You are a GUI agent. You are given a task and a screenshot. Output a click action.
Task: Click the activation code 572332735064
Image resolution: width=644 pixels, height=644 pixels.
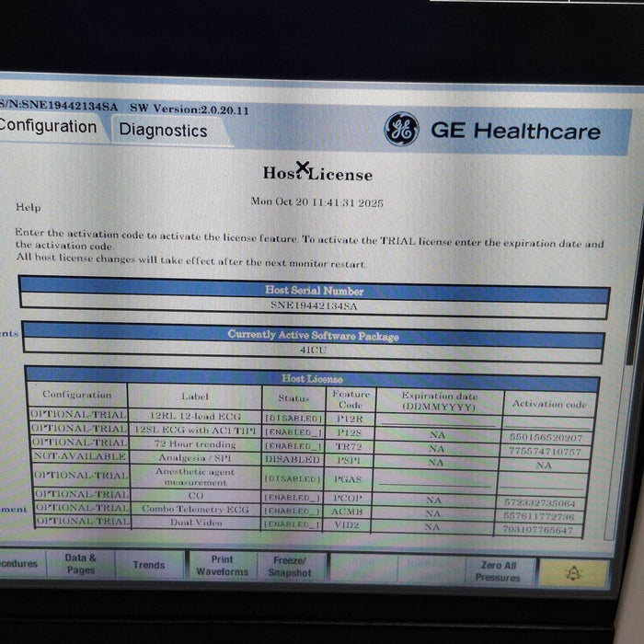pos(539,503)
